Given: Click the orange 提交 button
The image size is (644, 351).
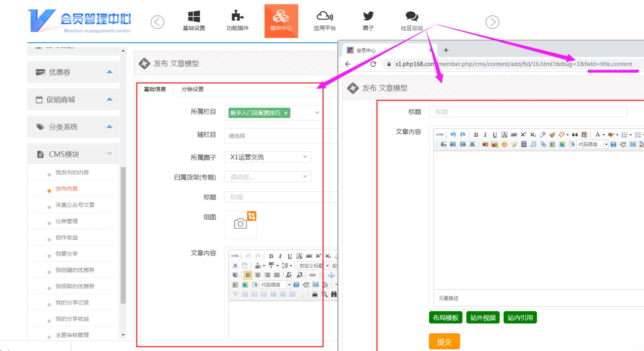Looking at the screenshot, I should (x=444, y=342).
